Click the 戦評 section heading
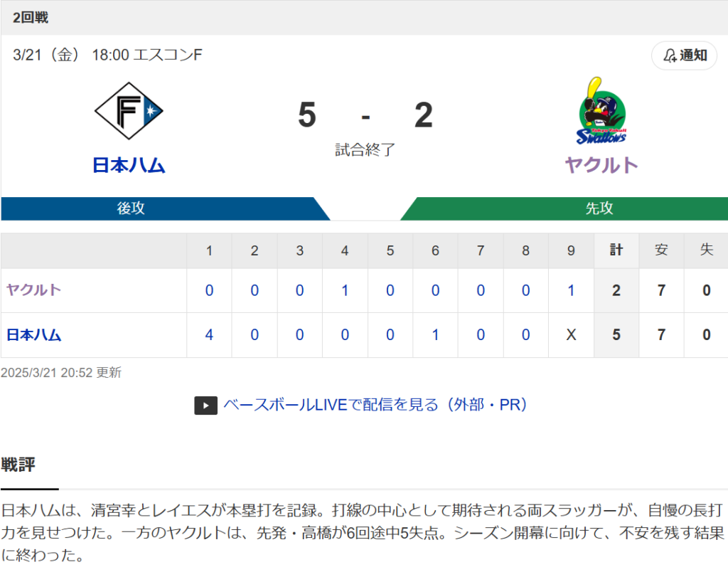 [18, 465]
